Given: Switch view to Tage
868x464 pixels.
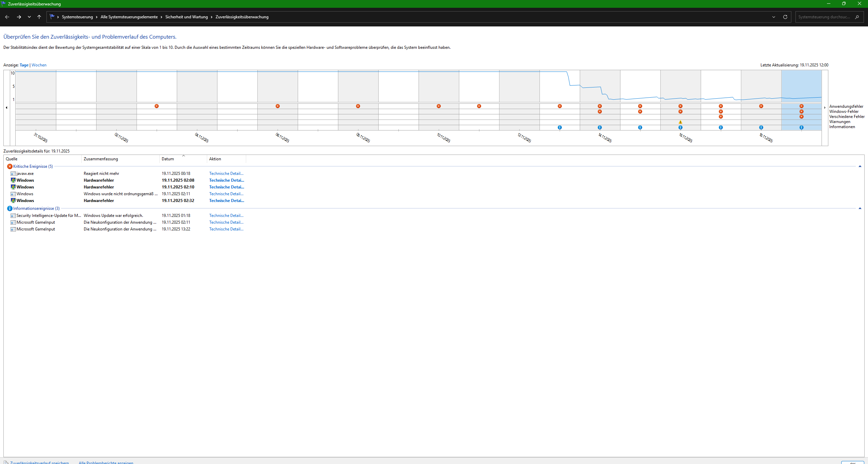Looking at the screenshot, I should point(24,65).
